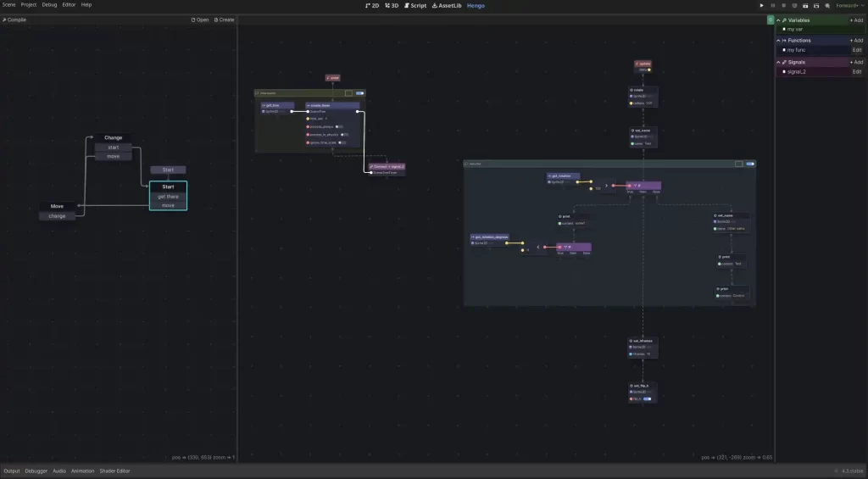This screenshot has height=479, width=868.
Task: Click Add in the Signals section
Action: click(856, 62)
